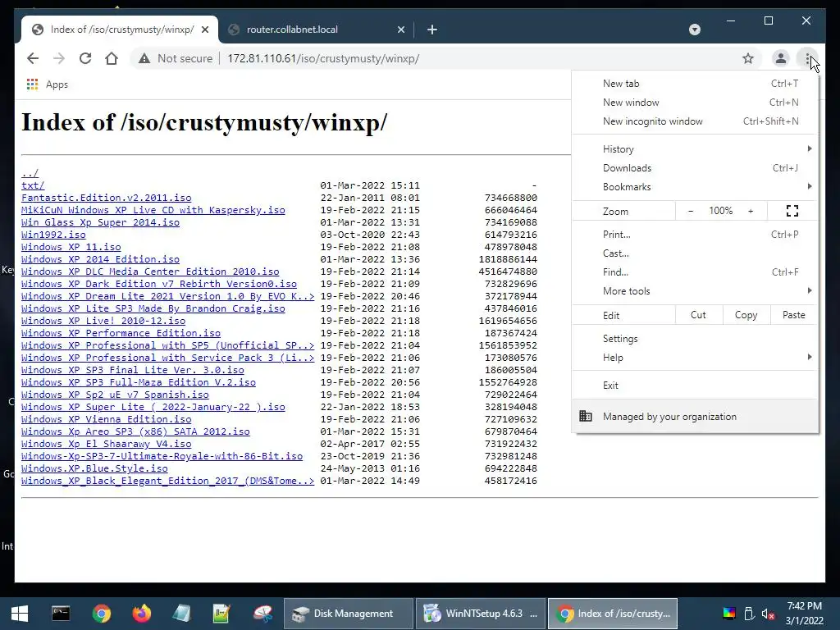Open Win Glass Xp Super 2014.iso link
Image resolution: width=840 pixels, height=630 pixels.
[x=100, y=222]
